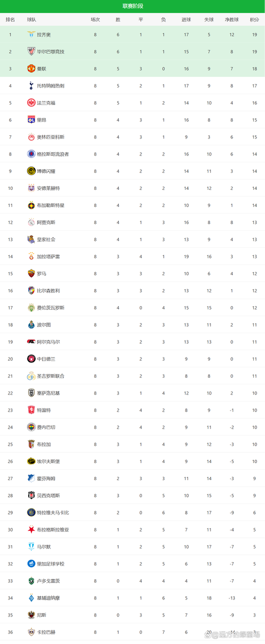
Task: Open the 安德莱赫特 team link
Action: 48,188
